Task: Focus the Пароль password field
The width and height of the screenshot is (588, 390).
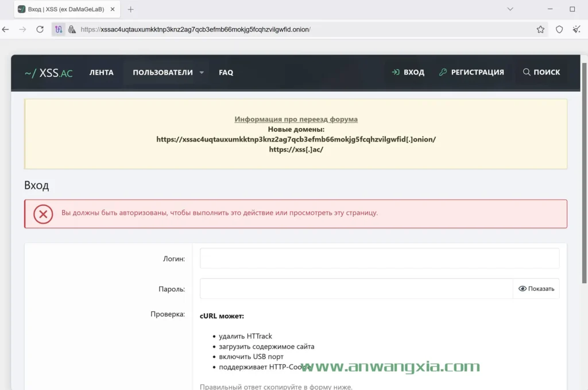Action: point(356,288)
